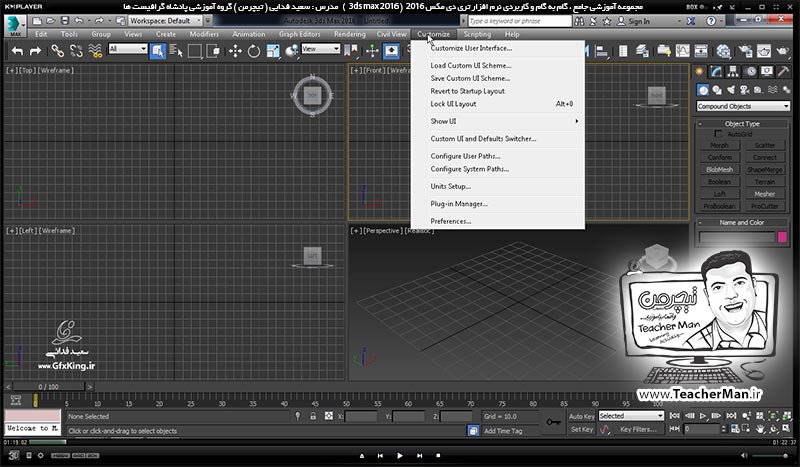Click the Scatter button
Image resolution: width=800 pixels, height=467 pixels.
(764, 145)
